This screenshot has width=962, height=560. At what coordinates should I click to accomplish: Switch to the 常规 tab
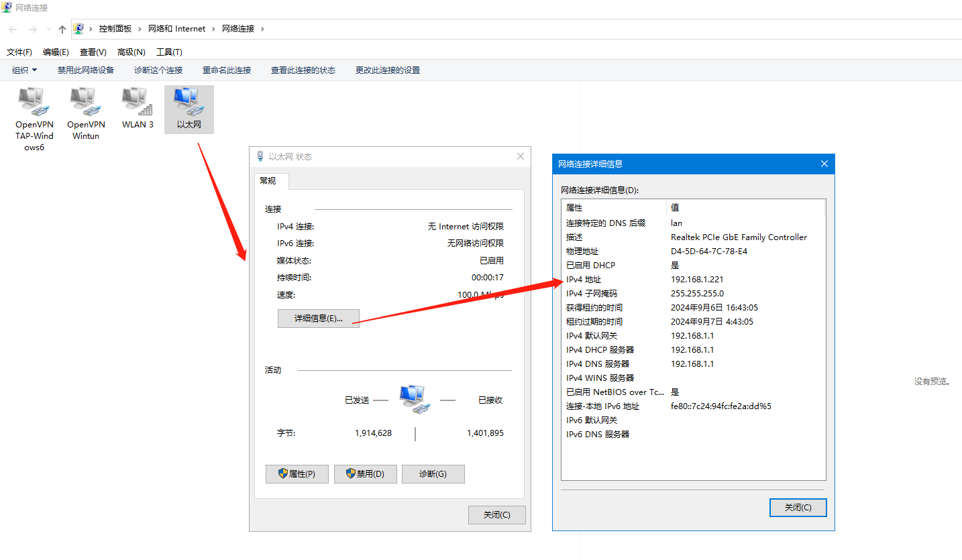click(x=268, y=181)
